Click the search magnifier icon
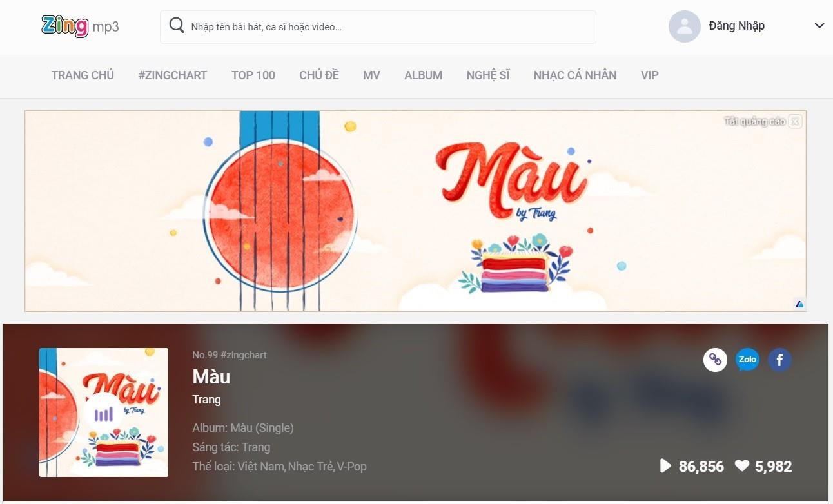833x504 pixels. [x=177, y=26]
